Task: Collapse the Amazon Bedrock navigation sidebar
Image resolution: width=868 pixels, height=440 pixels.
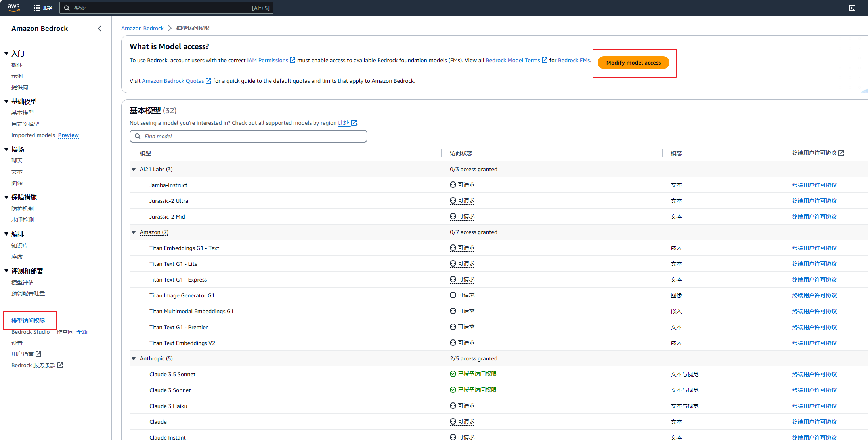Action: 99,28
